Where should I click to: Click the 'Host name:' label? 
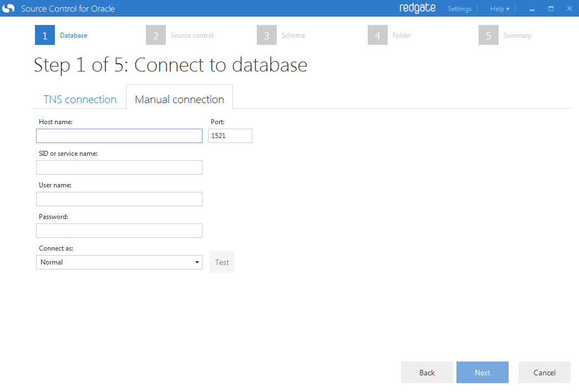pos(56,122)
